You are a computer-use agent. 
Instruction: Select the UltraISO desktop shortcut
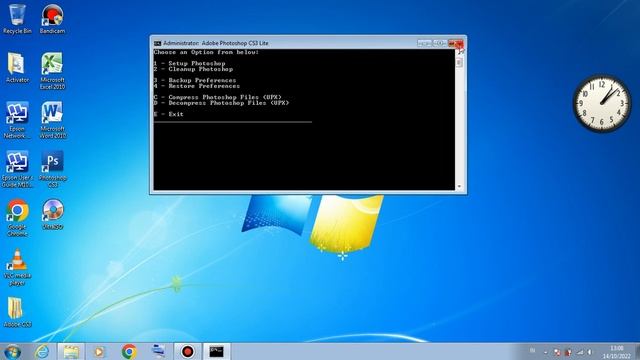point(52,215)
